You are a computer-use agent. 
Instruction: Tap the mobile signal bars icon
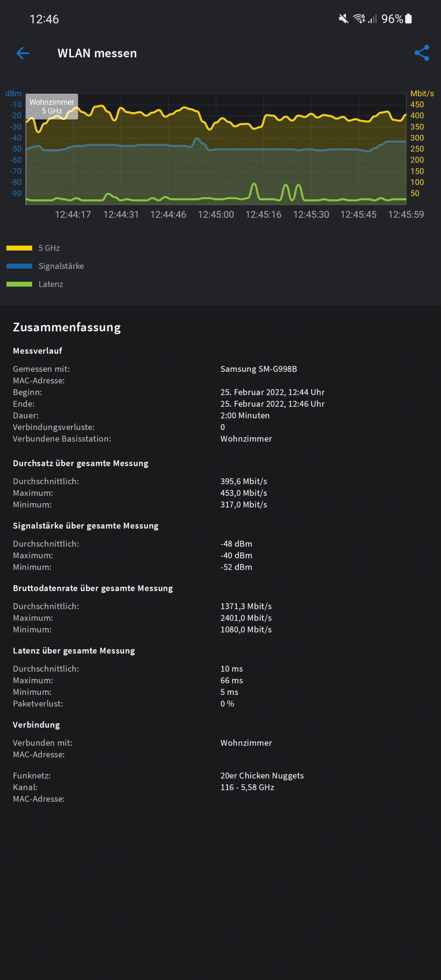pos(372,18)
